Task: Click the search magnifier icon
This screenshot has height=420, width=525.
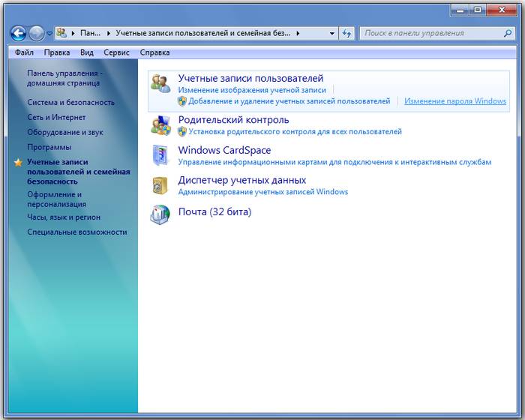Action: (x=506, y=33)
